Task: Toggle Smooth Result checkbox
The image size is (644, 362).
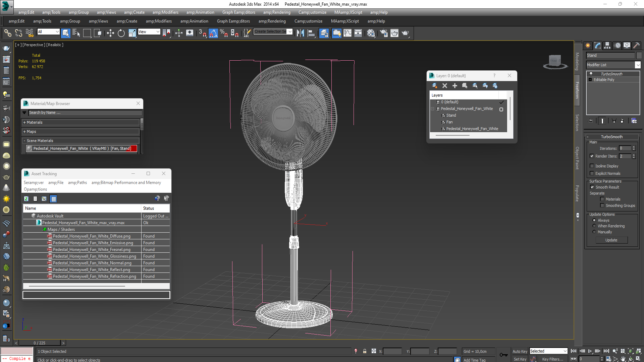Action: point(592,187)
